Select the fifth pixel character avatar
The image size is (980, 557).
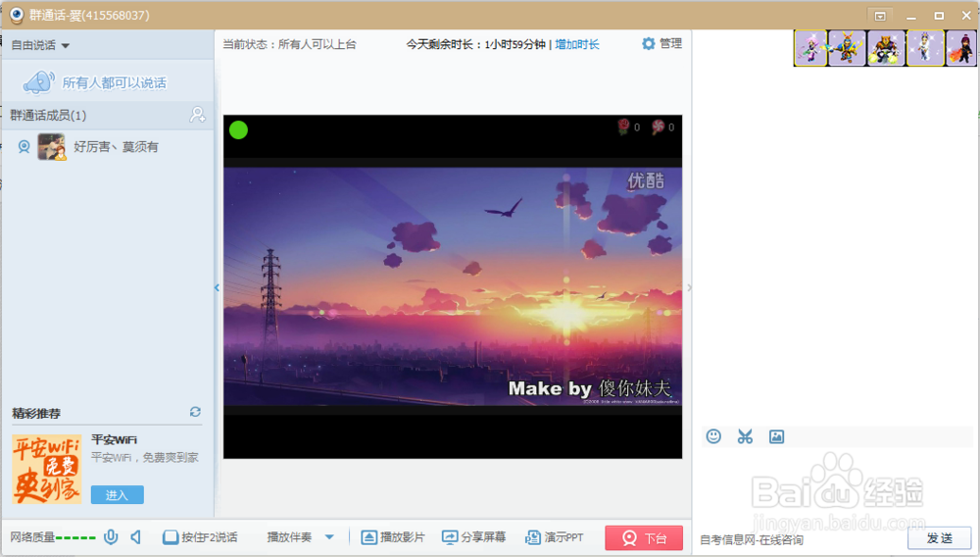(960, 48)
